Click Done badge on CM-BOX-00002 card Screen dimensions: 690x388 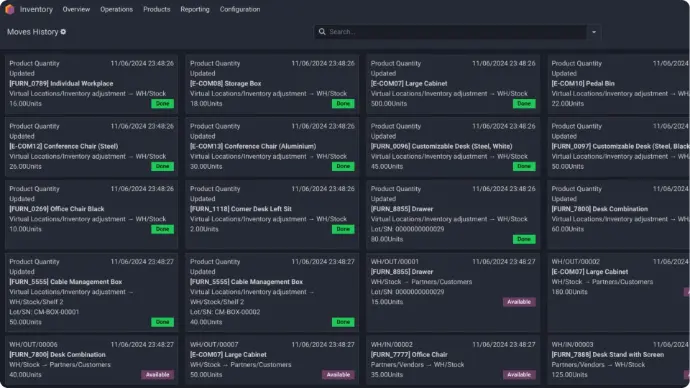(x=343, y=322)
